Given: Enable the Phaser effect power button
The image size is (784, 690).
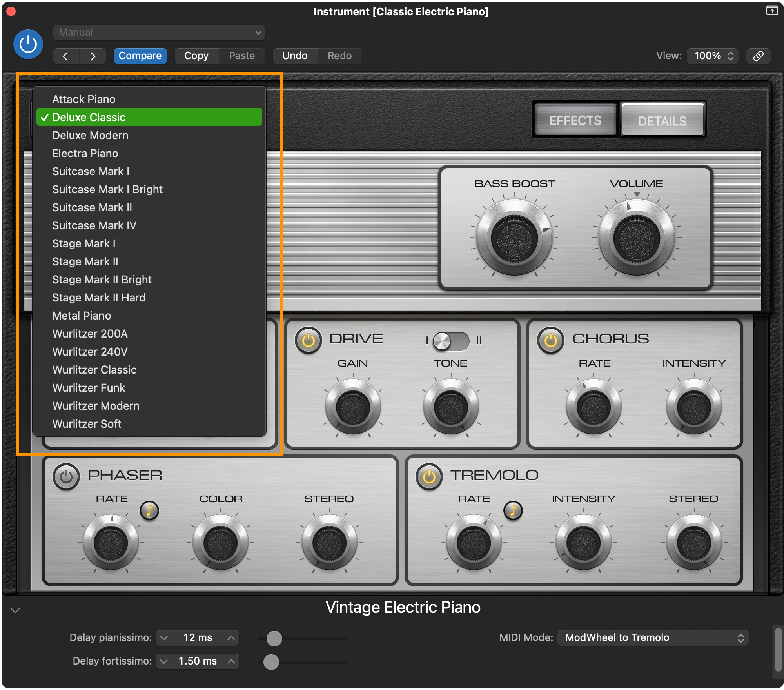Looking at the screenshot, I should (x=66, y=477).
